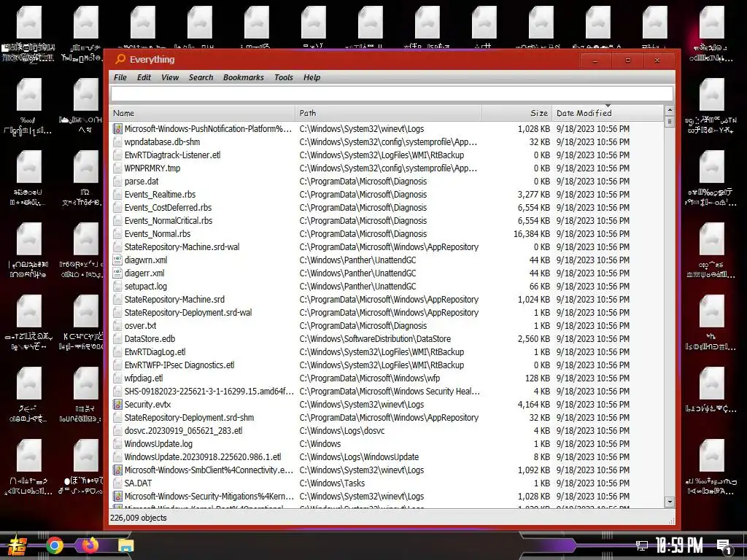Viewport: 747px width, 560px height.
Task: Select the WindowsUpdate.20230918.225620.986.1.etl file name
Action: click(x=203, y=456)
